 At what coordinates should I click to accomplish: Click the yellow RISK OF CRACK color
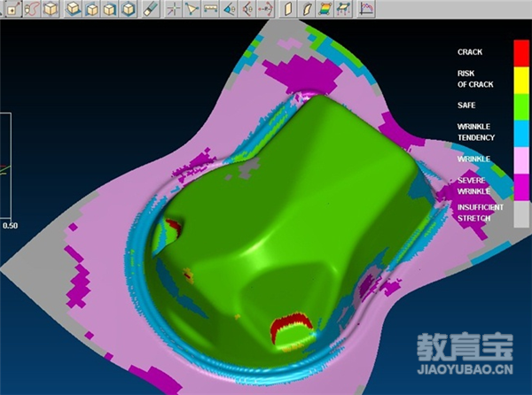521,80
